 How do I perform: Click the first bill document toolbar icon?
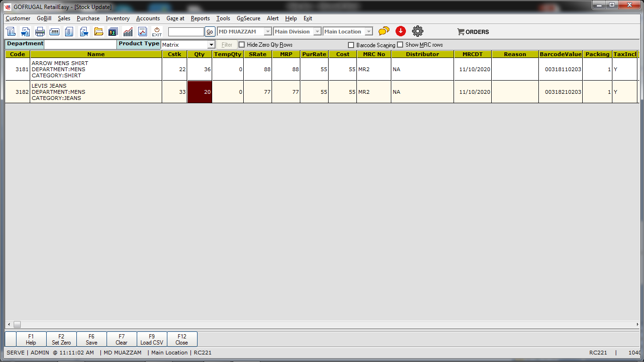(11, 32)
